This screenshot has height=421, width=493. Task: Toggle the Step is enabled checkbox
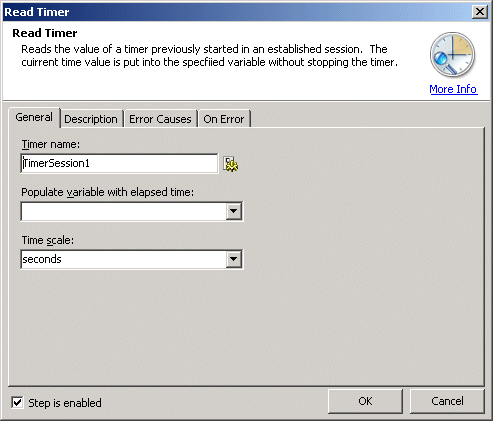tap(17, 402)
